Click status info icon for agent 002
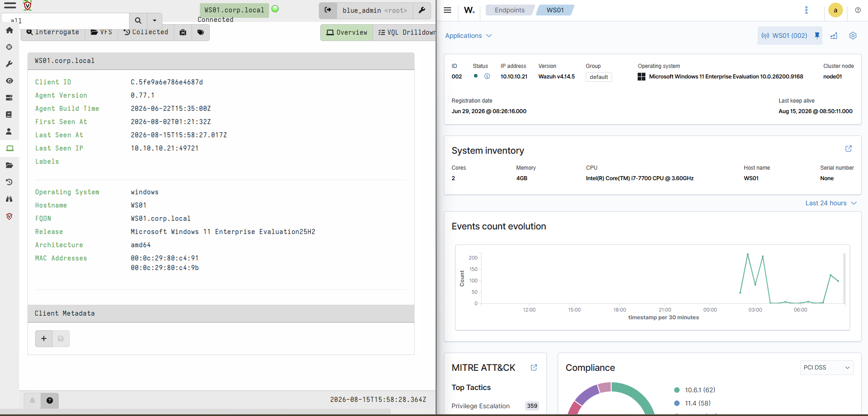The height and width of the screenshot is (416, 868). pyautogui.click(x=487, y=76)
